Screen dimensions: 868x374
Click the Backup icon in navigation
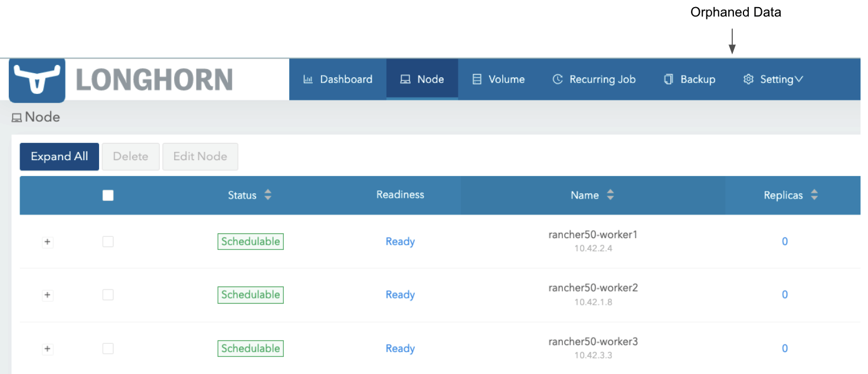tap(667, 79)
